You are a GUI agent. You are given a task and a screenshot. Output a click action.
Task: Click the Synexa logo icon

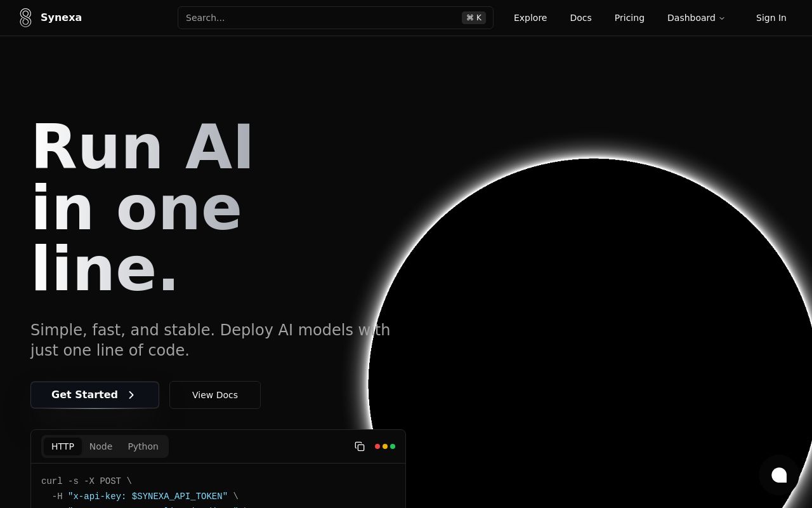click(x=25, y=18)
